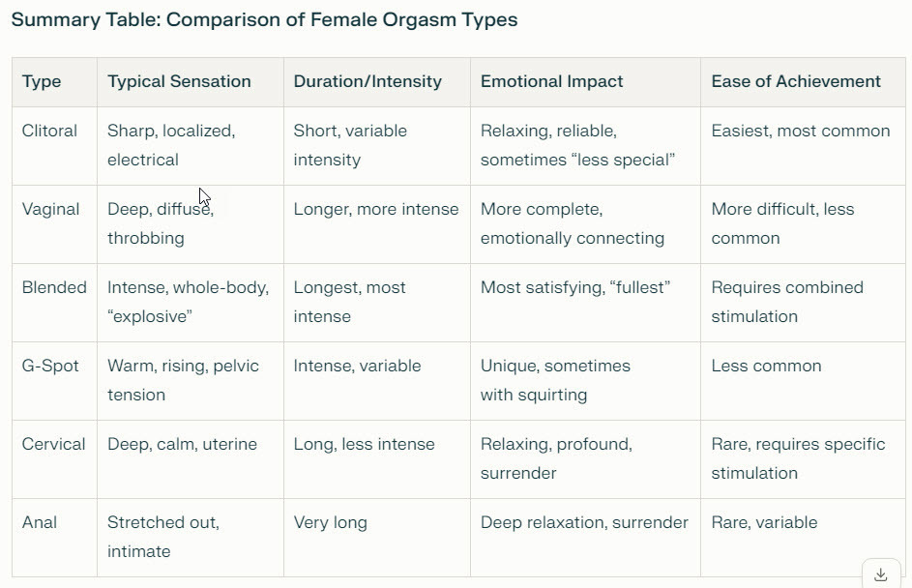Click the G-Spot row label

coord(50,366)
